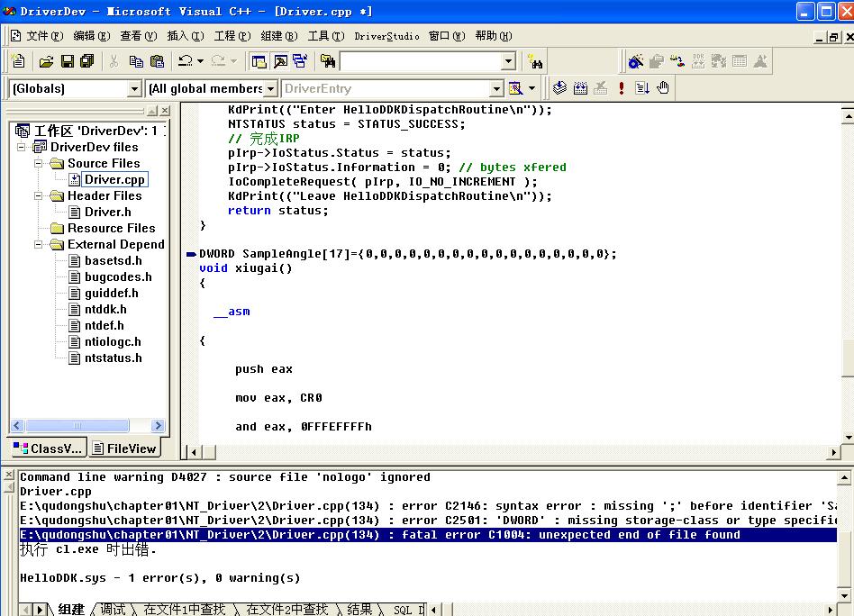Select Driver.h in the file tree

(108, 212)
